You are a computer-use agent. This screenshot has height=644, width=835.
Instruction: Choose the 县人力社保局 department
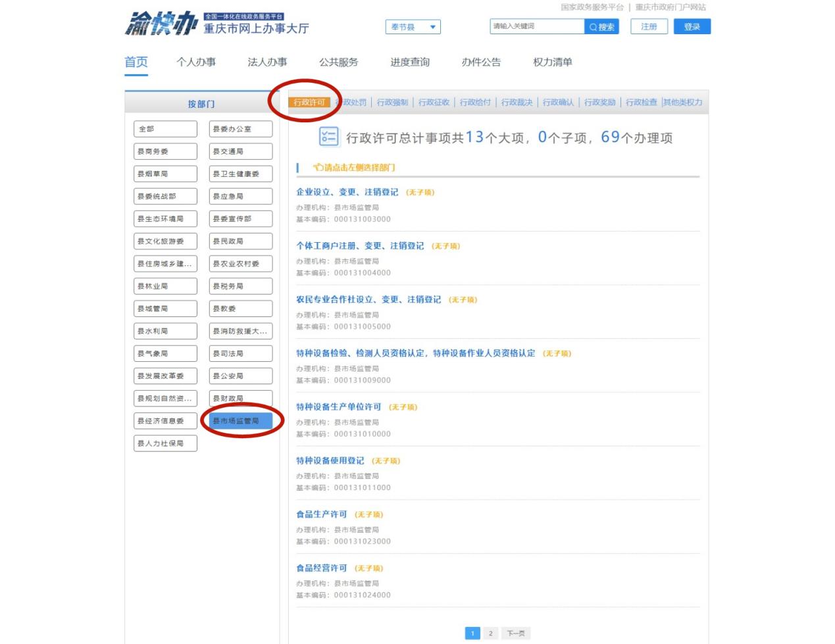click(164, 443)
